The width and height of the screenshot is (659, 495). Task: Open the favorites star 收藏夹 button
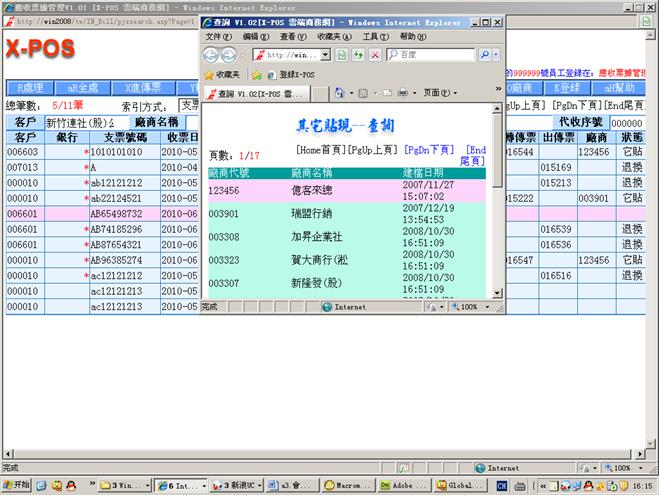pyautogui.click(x=221, y=74)
